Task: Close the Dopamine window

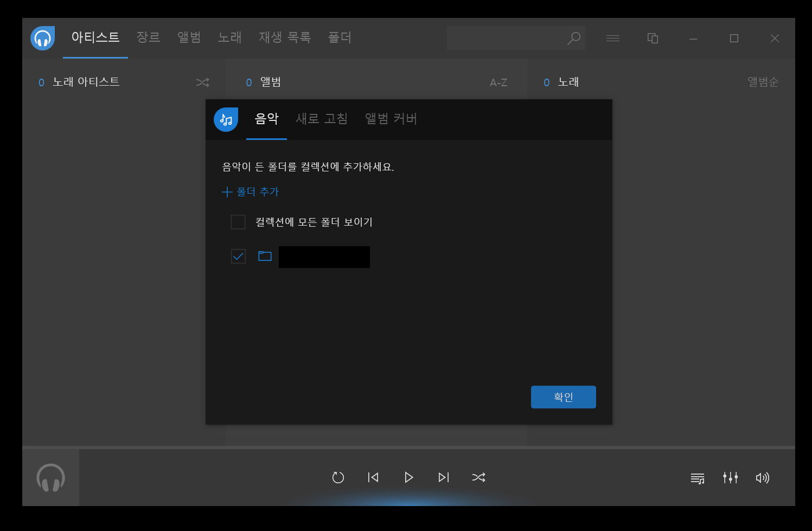Action: pyautogui.click(x=775, y=38)
